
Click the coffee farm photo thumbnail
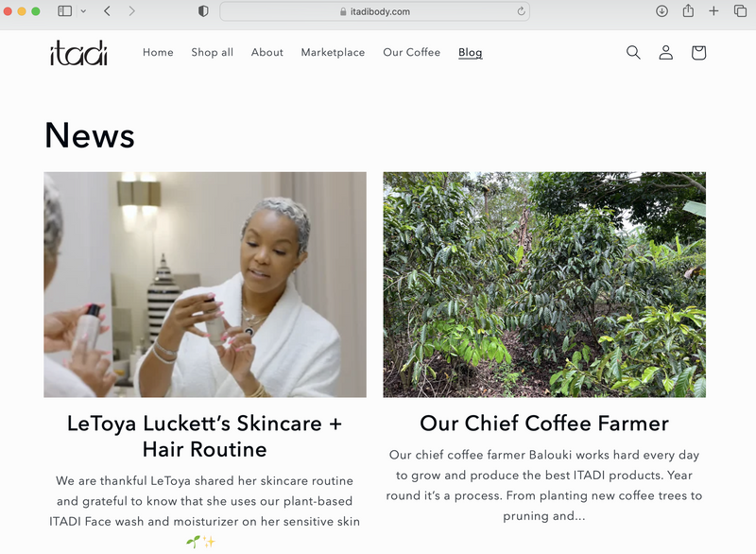click(544, 285)
